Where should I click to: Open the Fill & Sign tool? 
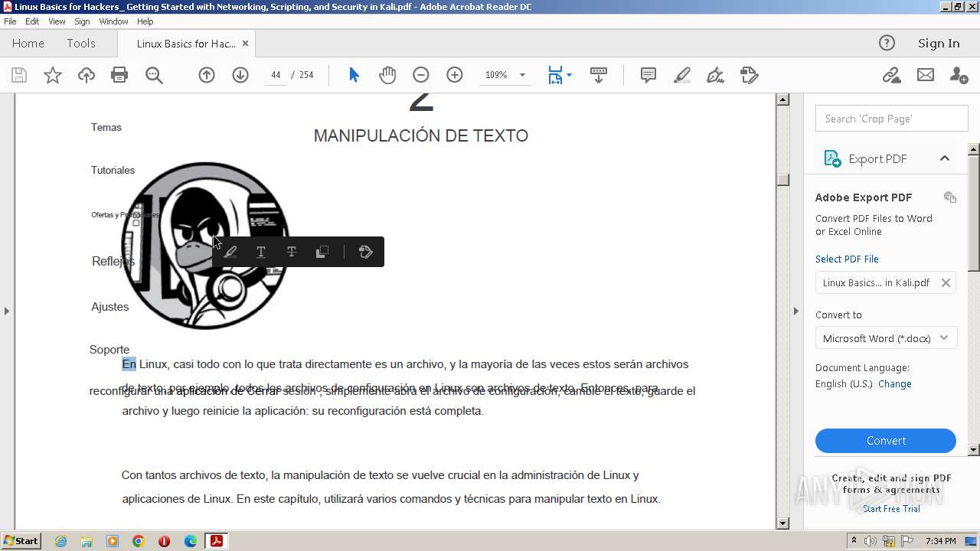(x=716, y=75)
